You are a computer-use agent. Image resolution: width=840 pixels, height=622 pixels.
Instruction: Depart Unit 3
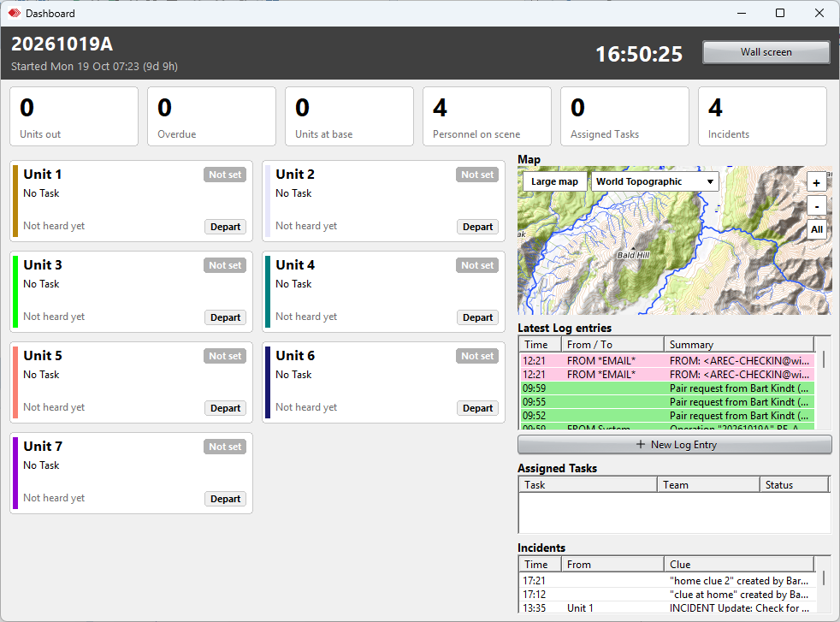click(225, 317)
